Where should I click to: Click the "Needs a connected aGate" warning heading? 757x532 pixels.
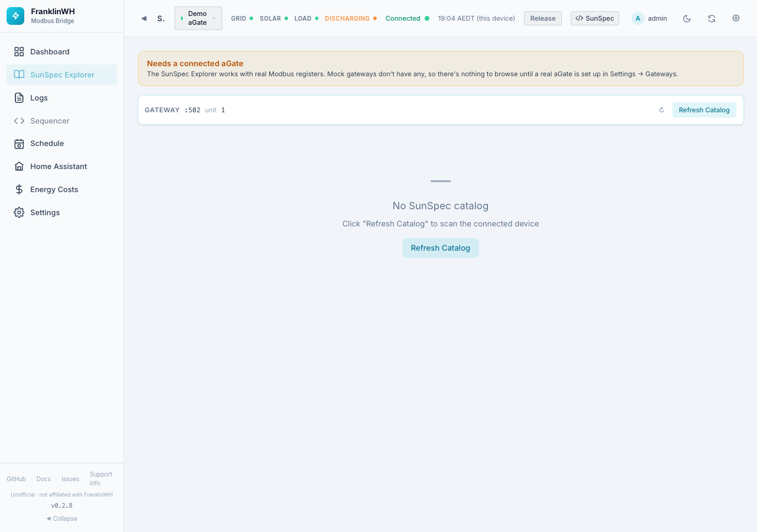195,63
